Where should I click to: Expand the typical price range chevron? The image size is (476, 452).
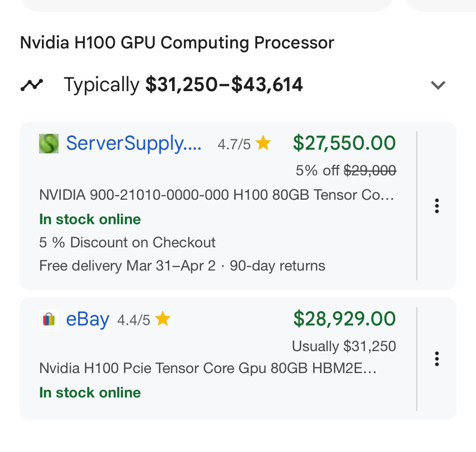tap(438, 85)
